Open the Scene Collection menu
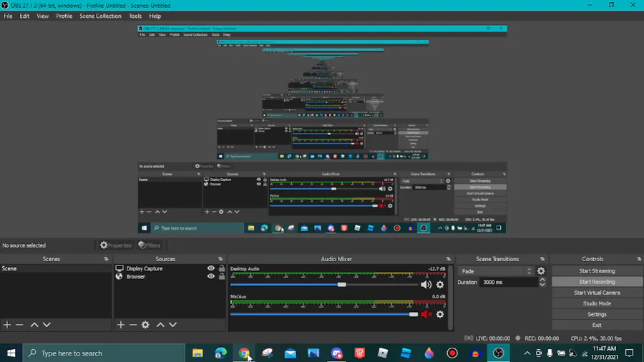The width and height of the screenshot is (644, 362). click(100, 16)
